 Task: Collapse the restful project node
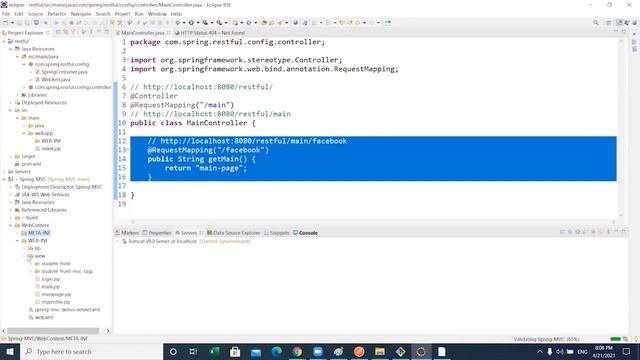[x=4, y=41]
